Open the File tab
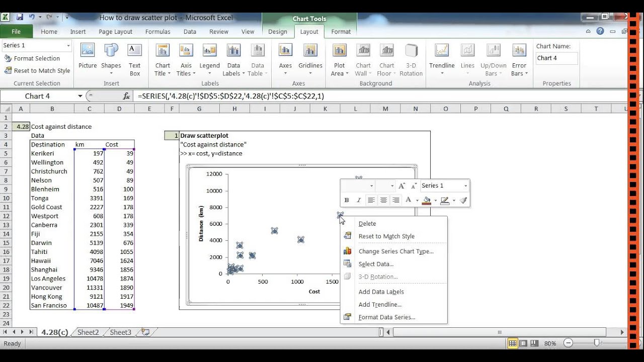 (x=16, y=31)
